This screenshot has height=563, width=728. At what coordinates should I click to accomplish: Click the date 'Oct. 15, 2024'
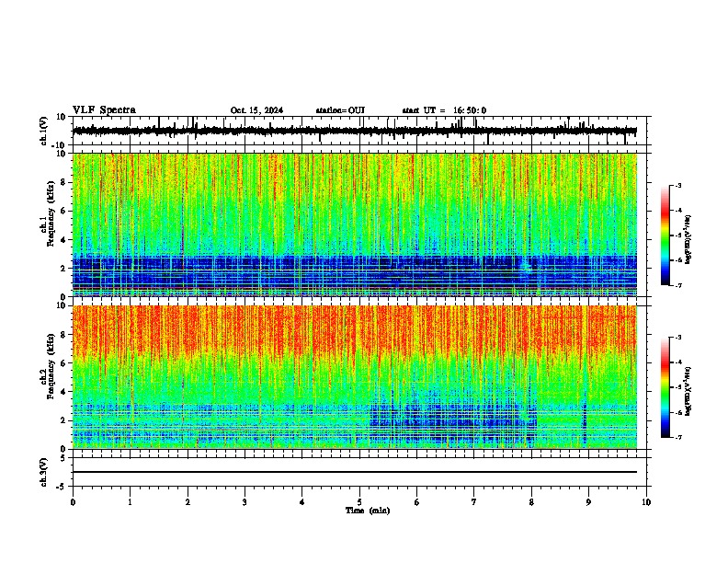coord(256,110)
